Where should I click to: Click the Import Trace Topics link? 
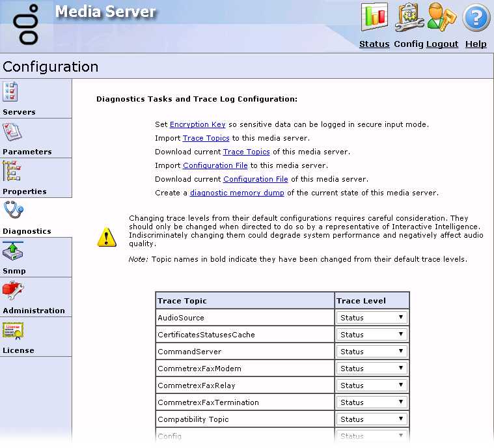coord(206,138)
